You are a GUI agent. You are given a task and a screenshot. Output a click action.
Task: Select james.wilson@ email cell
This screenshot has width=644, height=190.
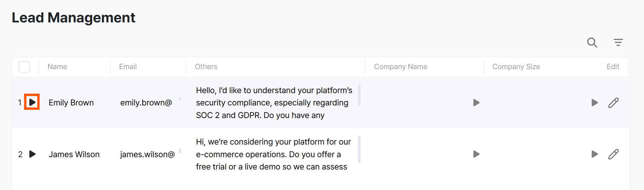pos(147,154)
